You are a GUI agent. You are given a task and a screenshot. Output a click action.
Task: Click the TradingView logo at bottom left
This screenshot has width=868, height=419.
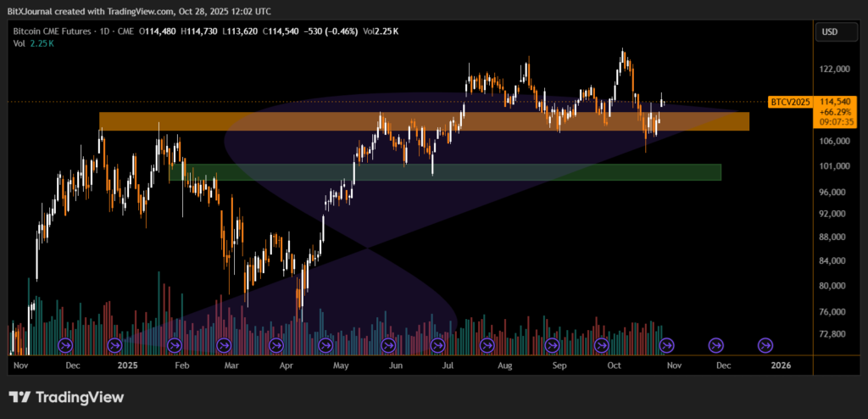point(66,397)
